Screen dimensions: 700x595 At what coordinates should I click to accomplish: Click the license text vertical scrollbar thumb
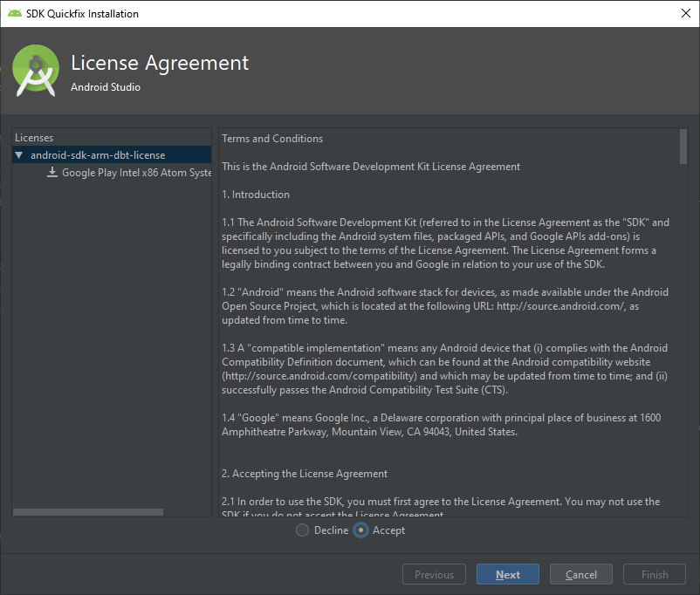coord(683,147)
